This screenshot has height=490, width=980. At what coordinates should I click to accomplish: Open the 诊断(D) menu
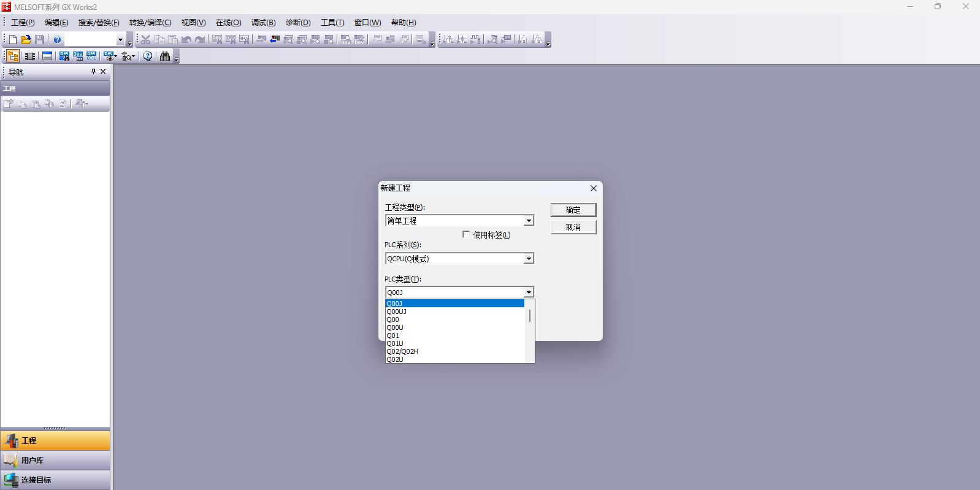pos(298,23)
